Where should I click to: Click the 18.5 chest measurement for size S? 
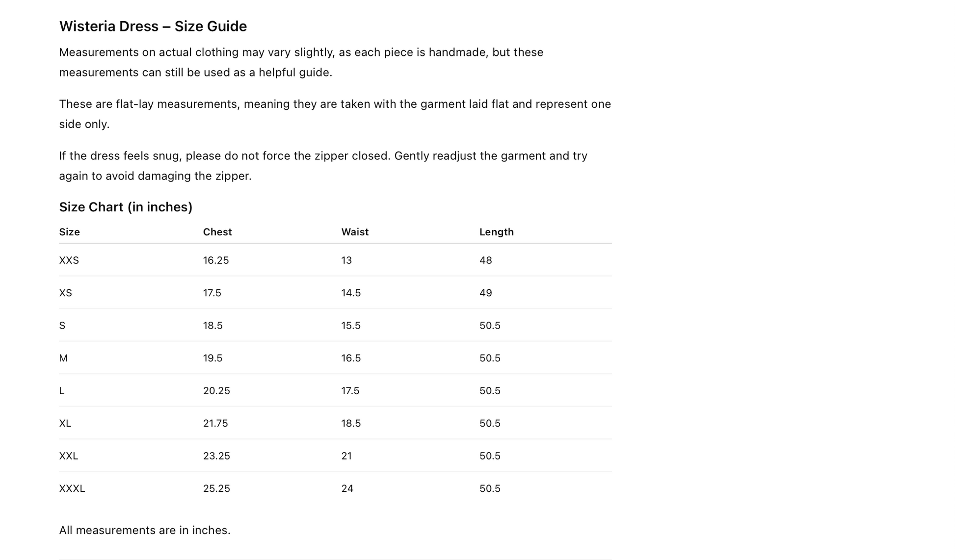coord(212,326)
